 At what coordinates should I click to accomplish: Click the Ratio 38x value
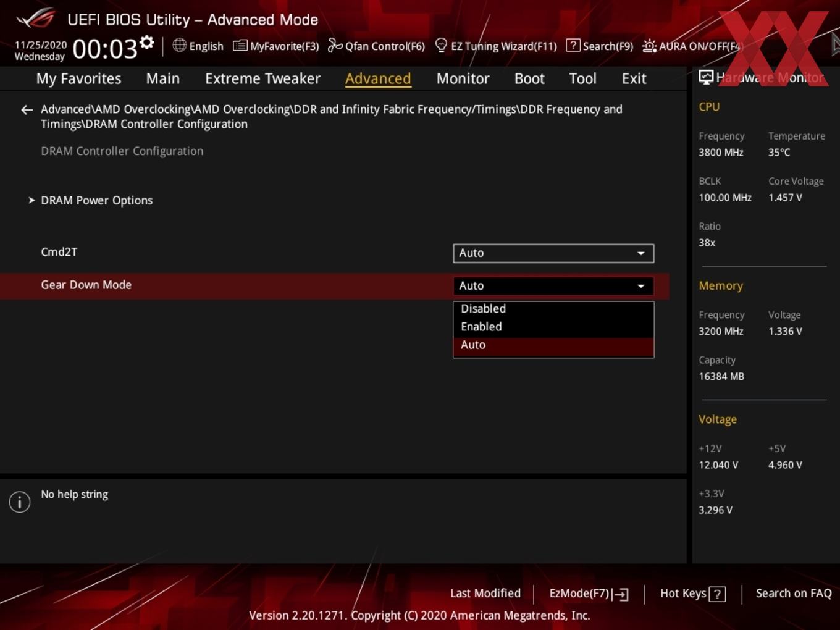pyautogui.click(x=707, y=243)
